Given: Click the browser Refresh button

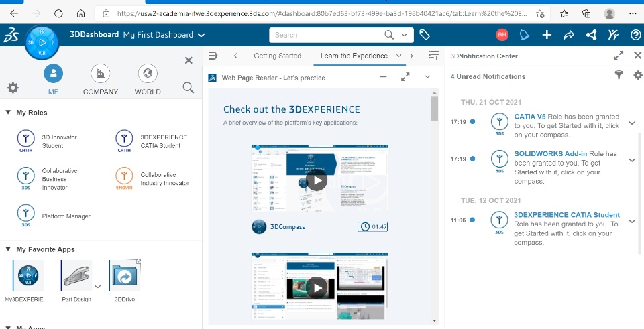Looking at the screenshot, I should [x=58, y=13].
